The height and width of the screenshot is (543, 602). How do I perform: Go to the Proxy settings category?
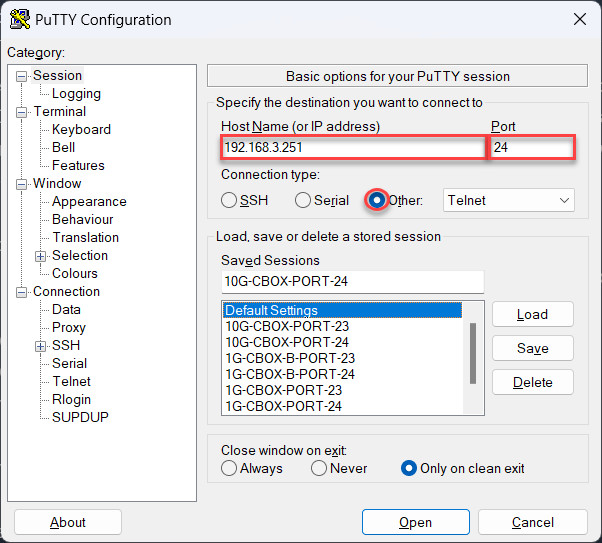click(69, 328)
